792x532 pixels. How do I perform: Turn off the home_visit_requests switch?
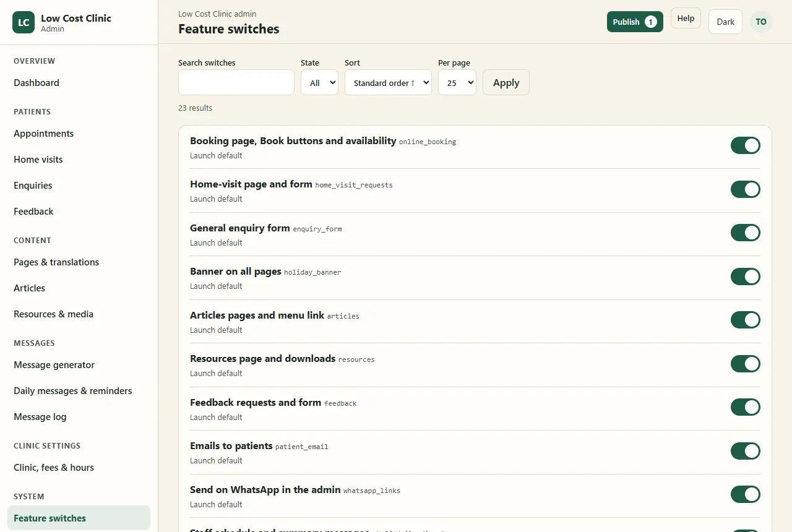pyautogui.click(x=746, y=189)
